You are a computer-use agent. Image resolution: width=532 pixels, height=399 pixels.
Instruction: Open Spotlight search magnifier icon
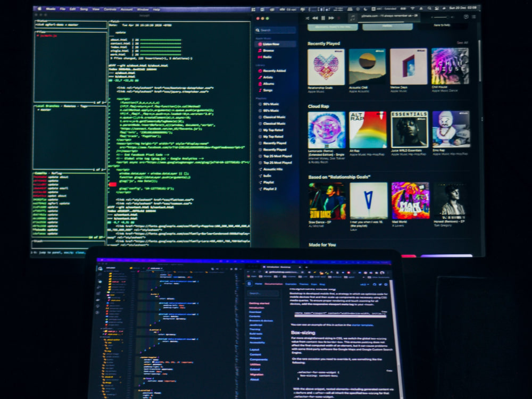tap(429, 8)
